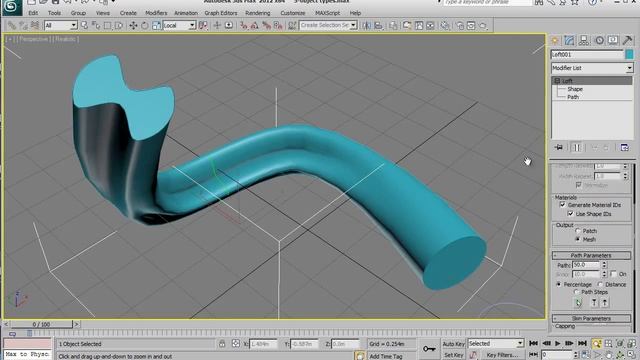Open the Utilities hammer tab
The image size is (640, 360).
627,40
